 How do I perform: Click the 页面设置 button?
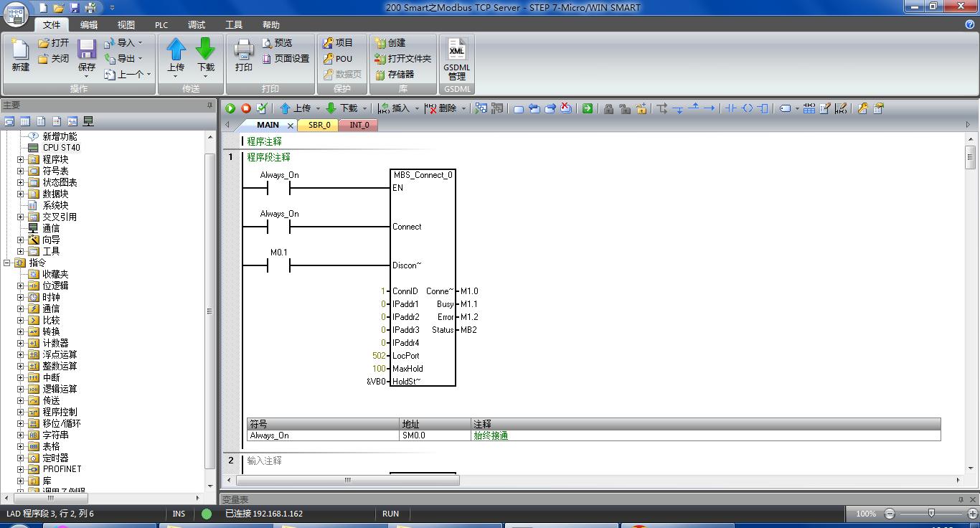(x=286, y=59)
